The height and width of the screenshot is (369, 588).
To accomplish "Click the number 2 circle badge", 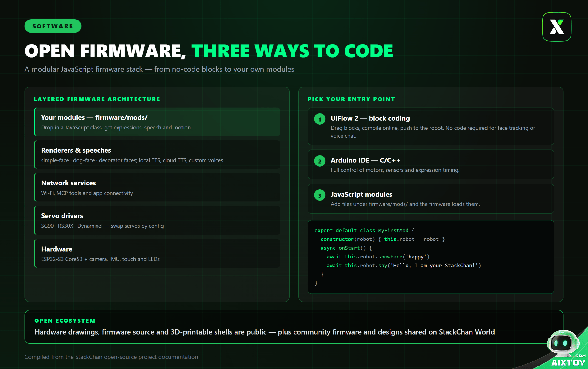I will (320, 161).
